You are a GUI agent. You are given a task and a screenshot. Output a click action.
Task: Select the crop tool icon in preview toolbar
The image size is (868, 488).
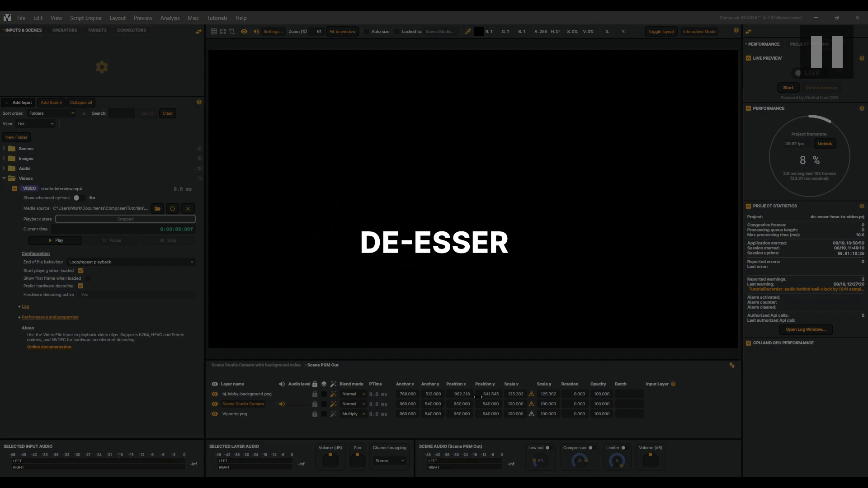click(x=232, y=32)
